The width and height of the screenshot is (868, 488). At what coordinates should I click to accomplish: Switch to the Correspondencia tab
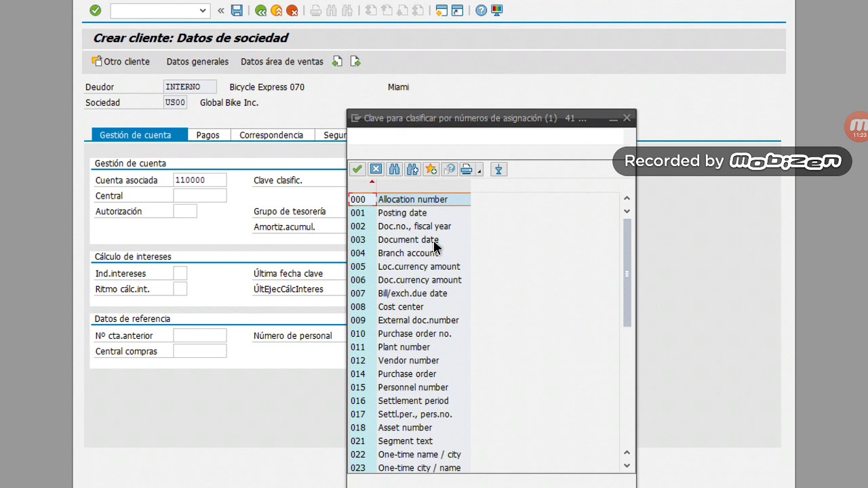click(271, 135)
